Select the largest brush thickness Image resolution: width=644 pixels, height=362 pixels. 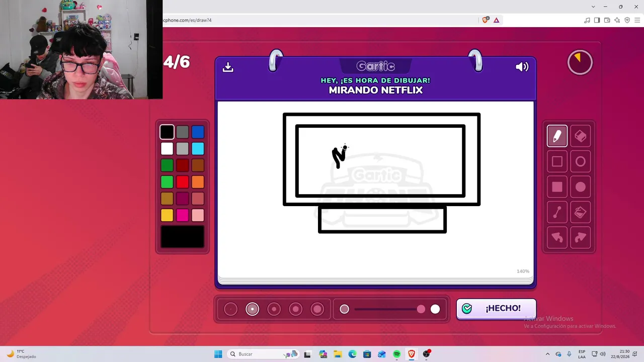317,309
